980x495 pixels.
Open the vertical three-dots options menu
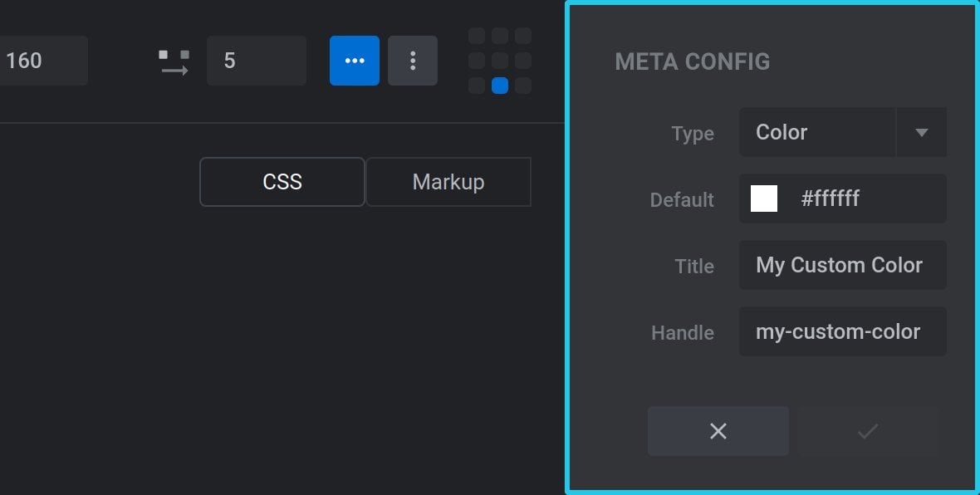(413, 61)
